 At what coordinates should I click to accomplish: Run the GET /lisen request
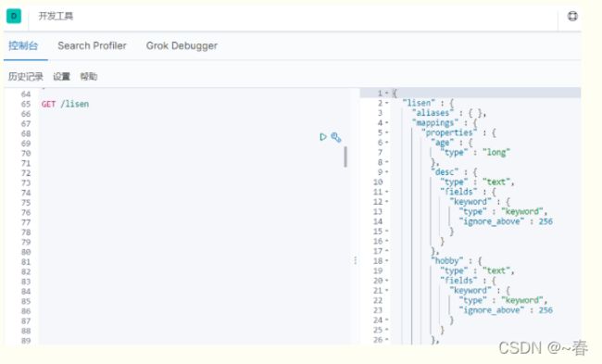click(323, 137)
